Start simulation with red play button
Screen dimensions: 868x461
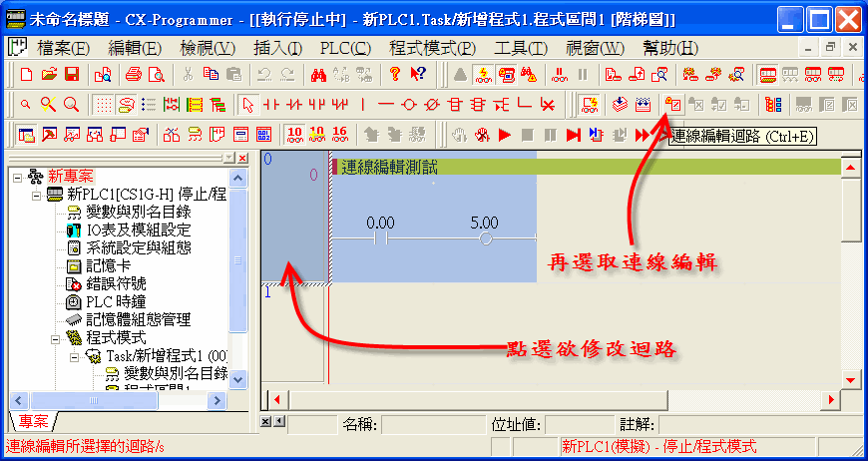504,135
